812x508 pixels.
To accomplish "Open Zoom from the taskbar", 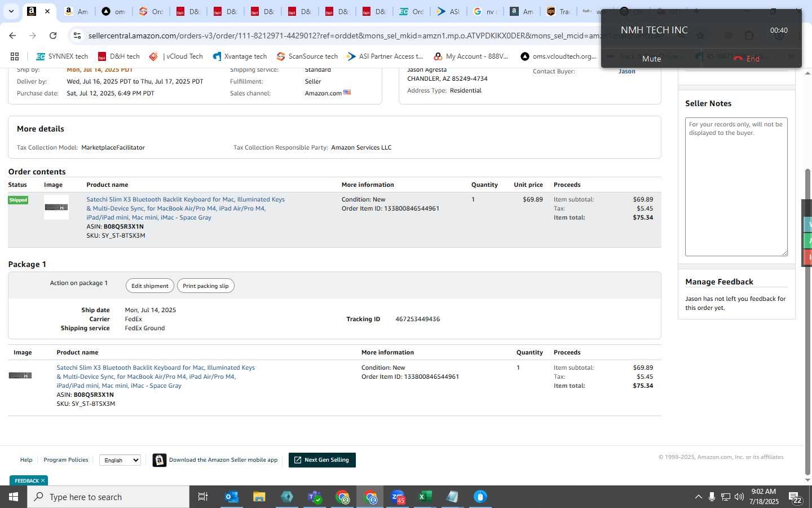I will click(398, 497).
